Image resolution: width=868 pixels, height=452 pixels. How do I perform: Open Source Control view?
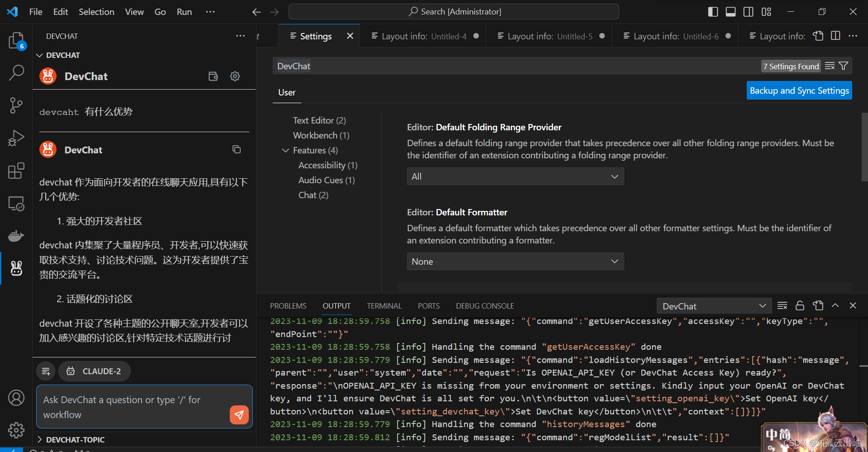16,105
